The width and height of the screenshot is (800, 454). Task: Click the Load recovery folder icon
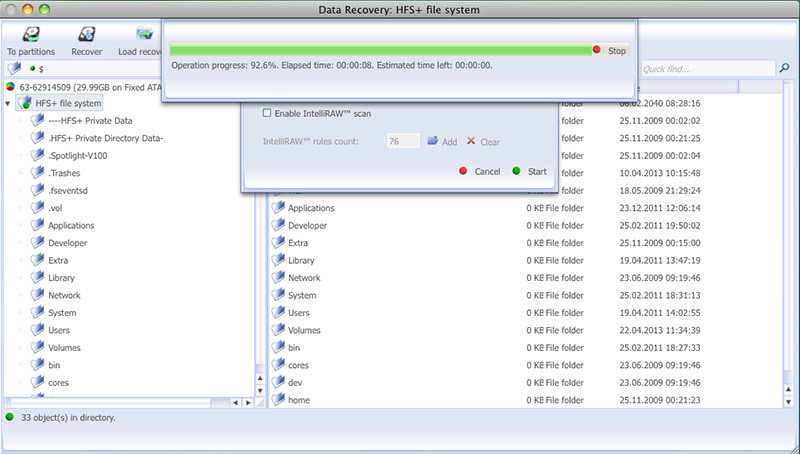(144, 35)
